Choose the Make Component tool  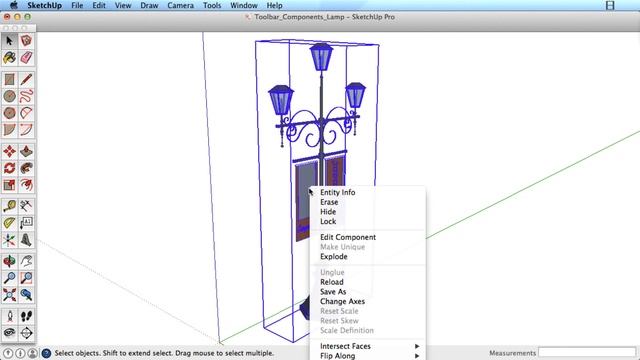pos(27,41)
